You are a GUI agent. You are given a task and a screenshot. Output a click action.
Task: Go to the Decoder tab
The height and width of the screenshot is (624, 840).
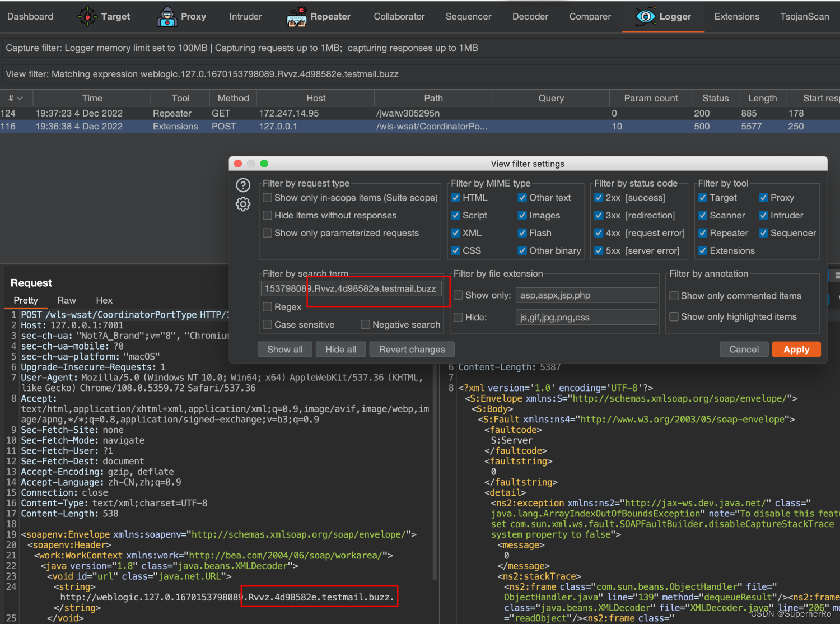point(530,17)
